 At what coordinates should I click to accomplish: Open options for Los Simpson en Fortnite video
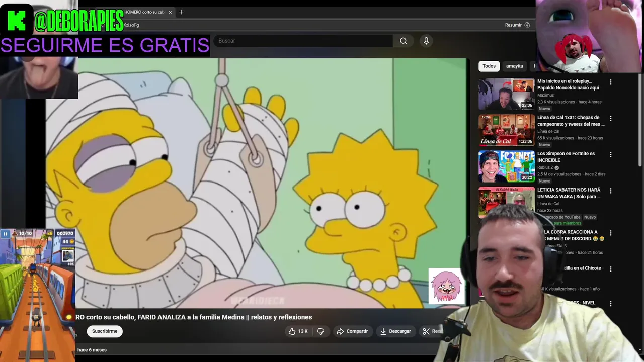(x=611, y=154)
